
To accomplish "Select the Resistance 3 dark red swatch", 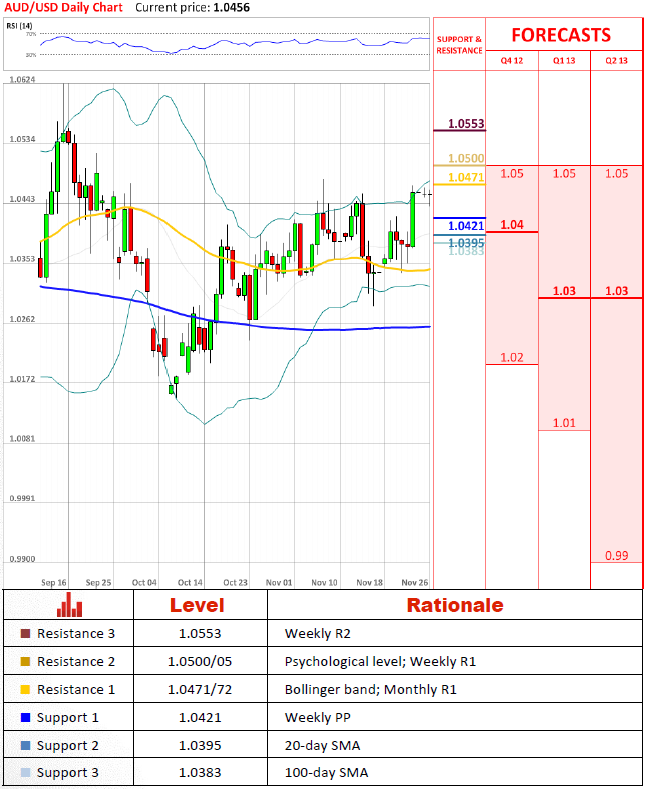I will 24,634.
